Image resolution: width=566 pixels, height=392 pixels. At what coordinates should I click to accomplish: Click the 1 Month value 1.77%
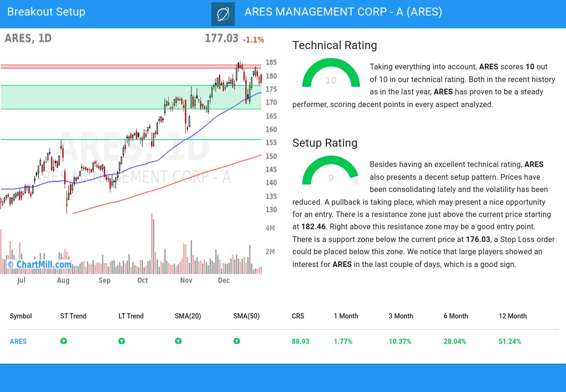point(343,342)
